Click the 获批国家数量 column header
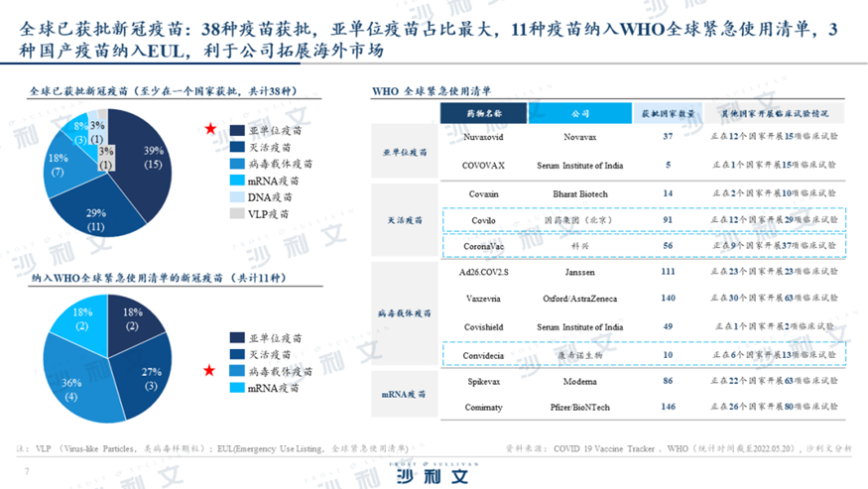868x489 pixels. point(668,113)
